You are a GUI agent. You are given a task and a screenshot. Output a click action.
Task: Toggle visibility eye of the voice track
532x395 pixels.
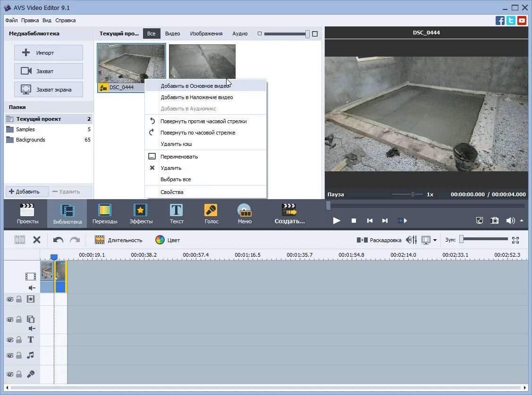coord(10,374)
